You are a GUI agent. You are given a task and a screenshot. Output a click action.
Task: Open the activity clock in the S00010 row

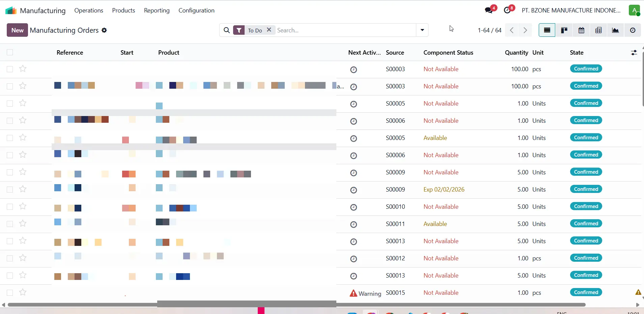pyautogui.click(x=354, y=207)
